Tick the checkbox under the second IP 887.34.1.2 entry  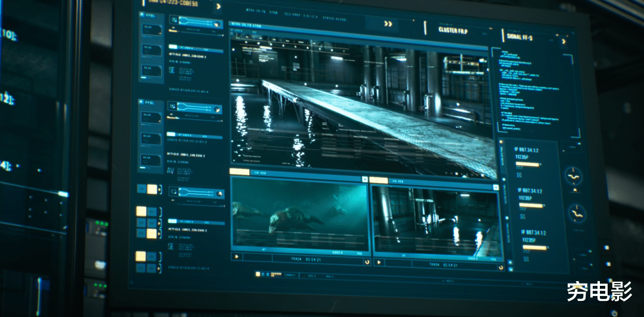[x=522, y=216]
